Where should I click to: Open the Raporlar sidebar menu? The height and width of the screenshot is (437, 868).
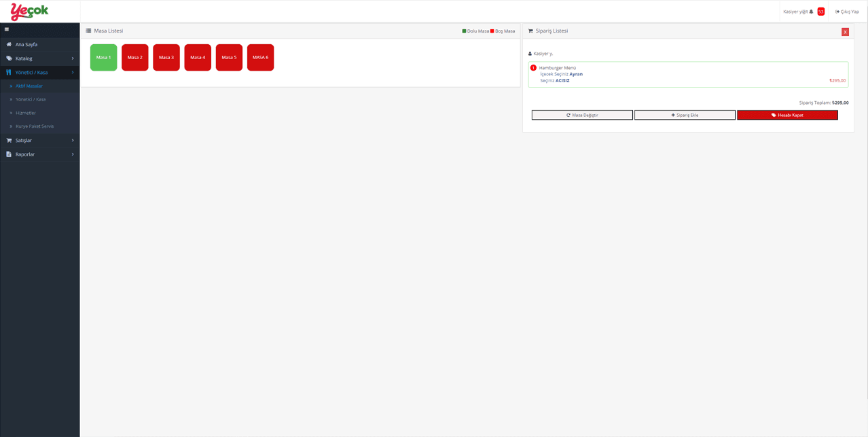39,154
